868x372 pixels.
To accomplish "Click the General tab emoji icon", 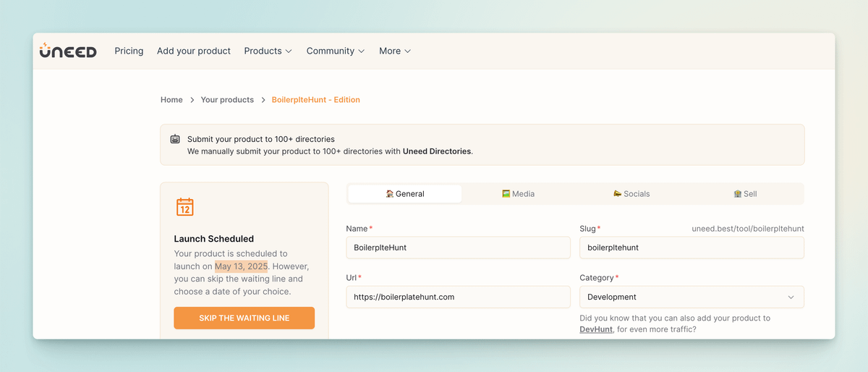I will 390,194.
